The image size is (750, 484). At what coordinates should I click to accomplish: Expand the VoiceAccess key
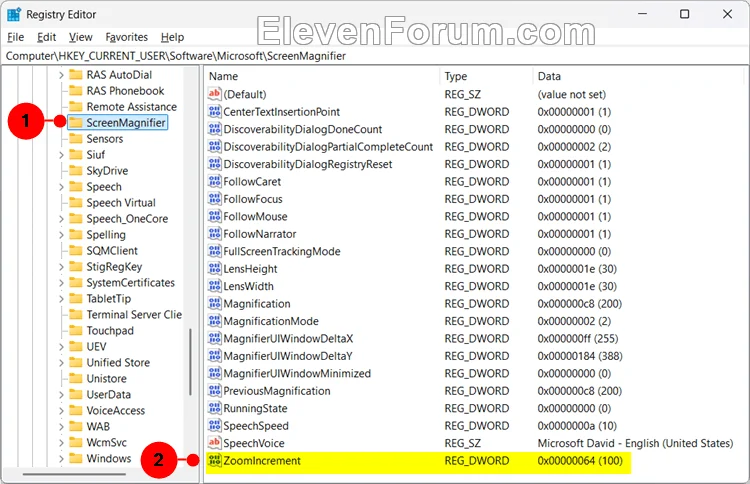pyautogui.click(x=61, y=411)
